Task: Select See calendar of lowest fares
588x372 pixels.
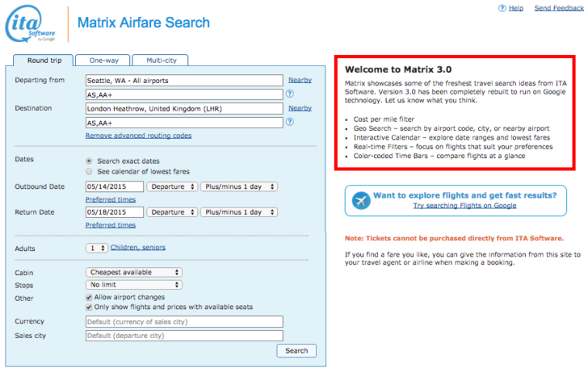Action: (x=89, y=172)
